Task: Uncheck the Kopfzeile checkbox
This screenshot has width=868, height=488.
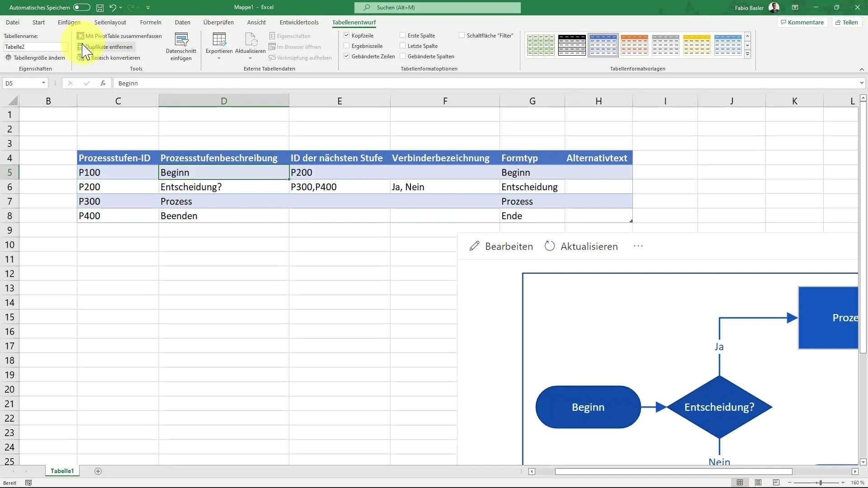Action: pos(347,35)
